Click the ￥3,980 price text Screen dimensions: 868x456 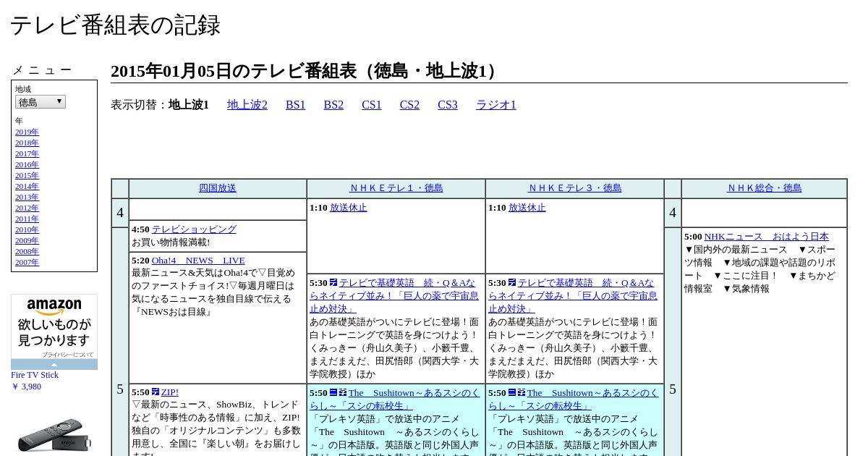[x=26, y=387]
